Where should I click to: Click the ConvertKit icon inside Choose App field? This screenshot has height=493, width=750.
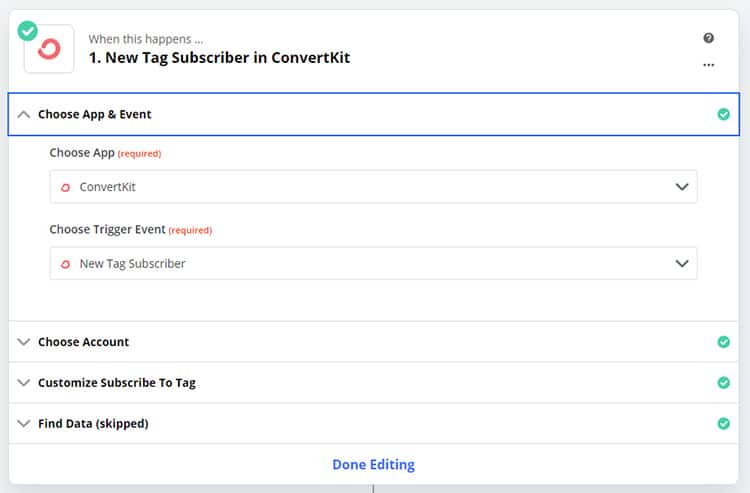pos(66,187)
